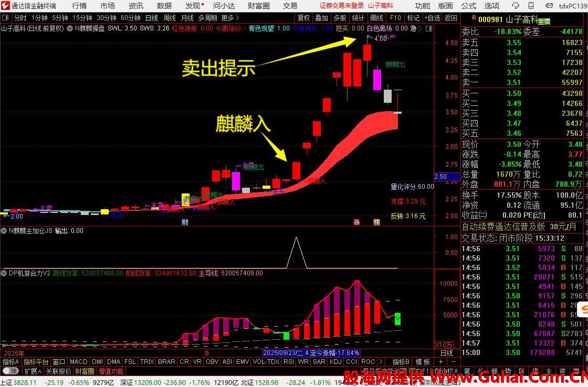Open the 功能 menu

[x=423, y=6]
